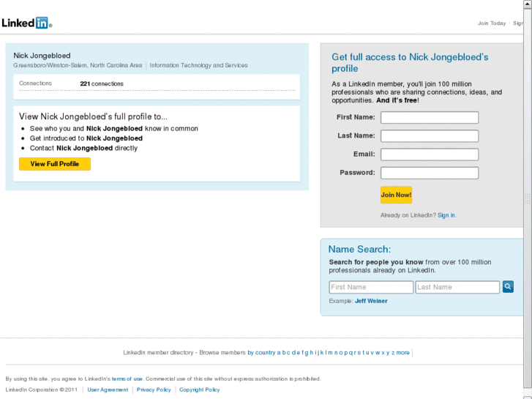
Task: Open directory letter h
Action: tap(312, 352)
